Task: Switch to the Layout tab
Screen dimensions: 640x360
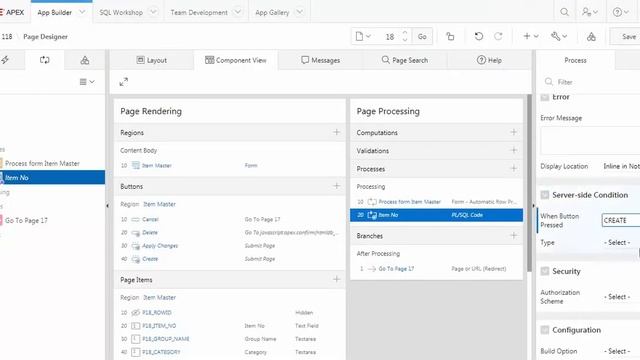Action: tap(152, 60)
